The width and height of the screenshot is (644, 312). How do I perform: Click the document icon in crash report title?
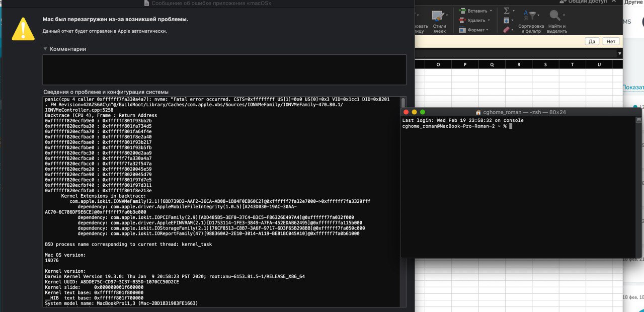tap(146, 3)
